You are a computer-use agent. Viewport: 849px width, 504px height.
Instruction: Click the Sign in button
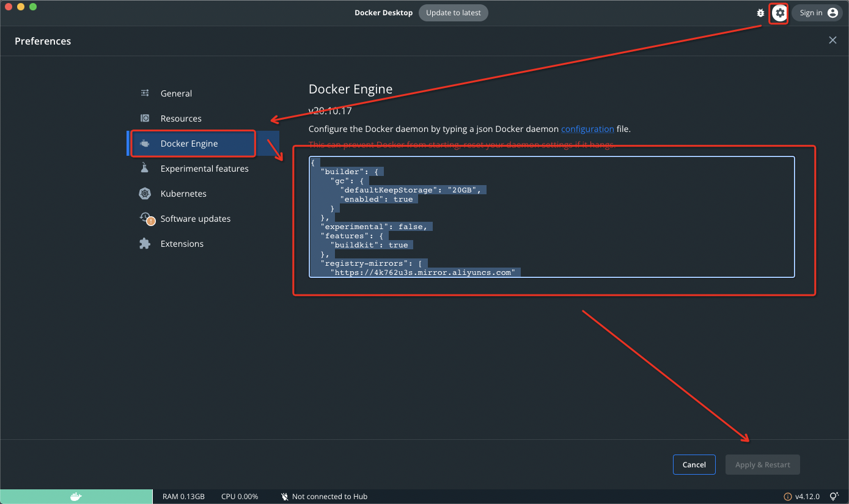(x=817, y=13)
